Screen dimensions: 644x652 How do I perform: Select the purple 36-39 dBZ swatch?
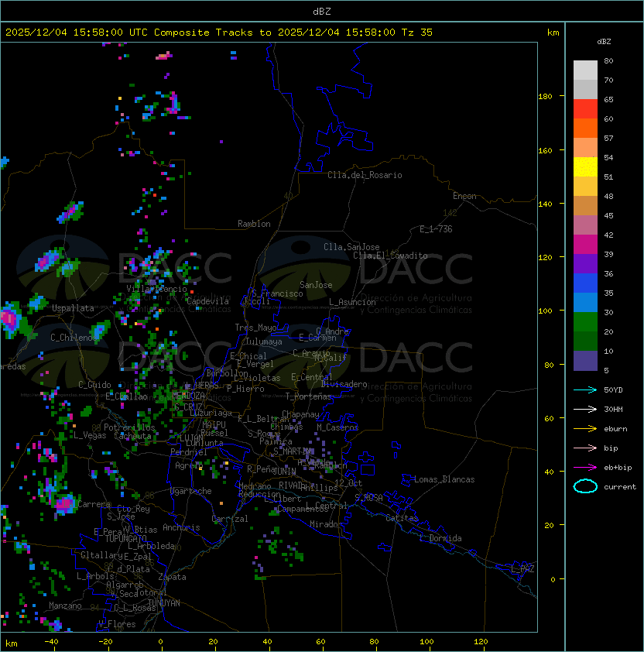(585, 264)
